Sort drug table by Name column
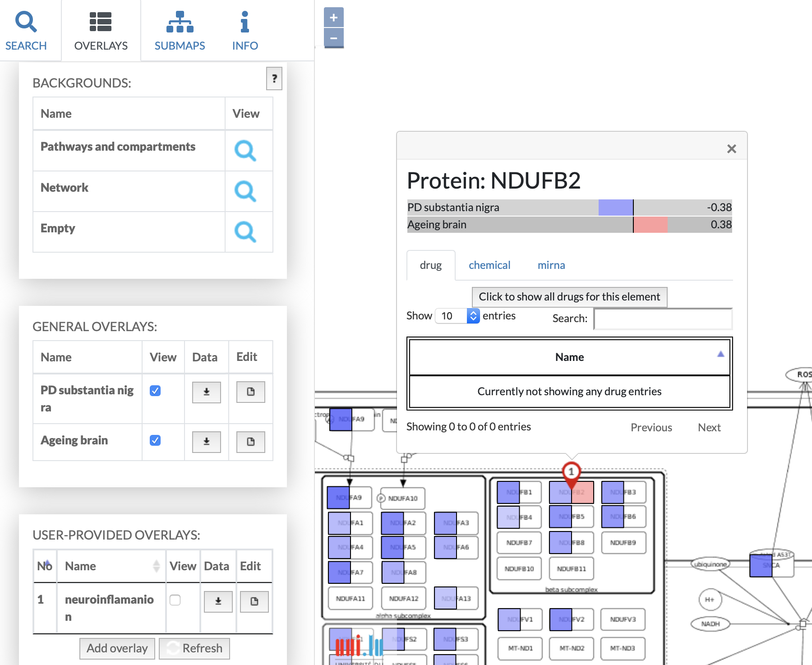 569,357
